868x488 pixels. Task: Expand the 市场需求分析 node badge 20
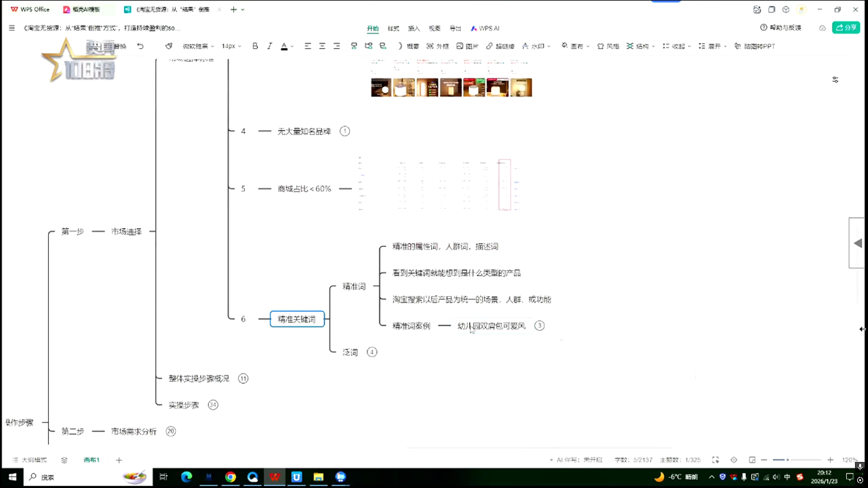pos(171,432)
